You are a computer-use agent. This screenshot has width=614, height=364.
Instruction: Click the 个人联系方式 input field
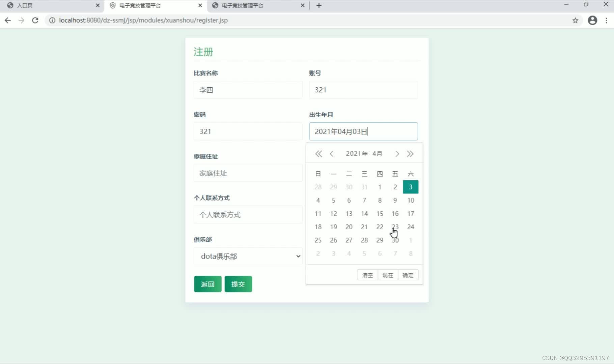[248, 215]
